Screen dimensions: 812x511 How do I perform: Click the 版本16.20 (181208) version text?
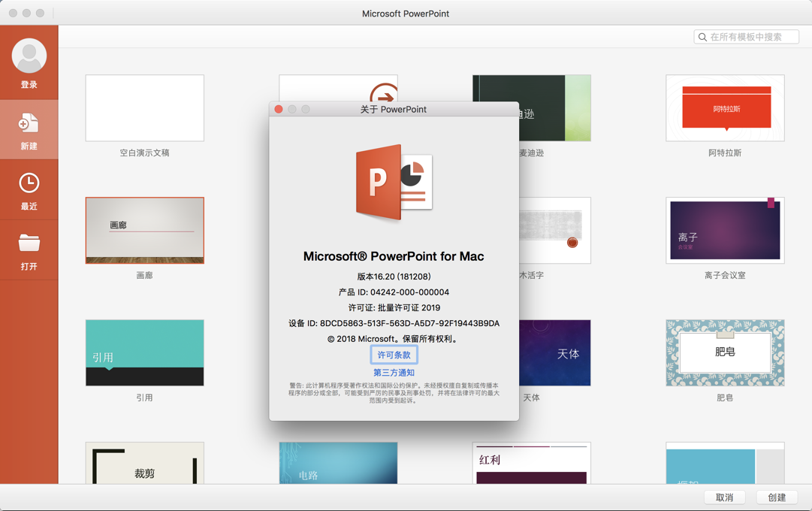[x=394, y=277]
